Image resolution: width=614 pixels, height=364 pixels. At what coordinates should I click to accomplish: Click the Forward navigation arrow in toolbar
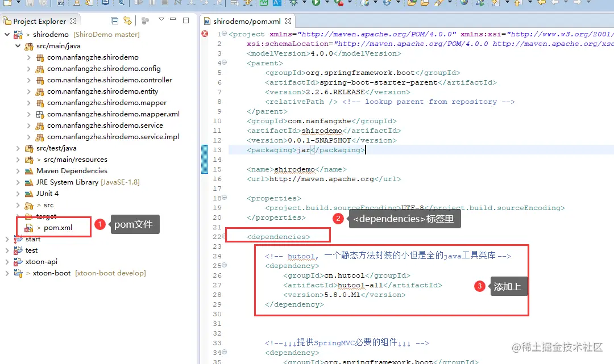pyautogui.click(x=578, y=2)
